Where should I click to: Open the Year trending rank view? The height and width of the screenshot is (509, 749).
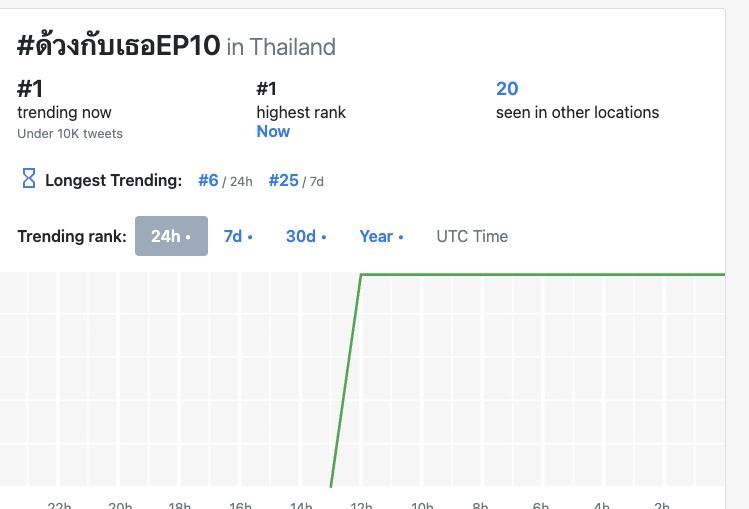381,236
